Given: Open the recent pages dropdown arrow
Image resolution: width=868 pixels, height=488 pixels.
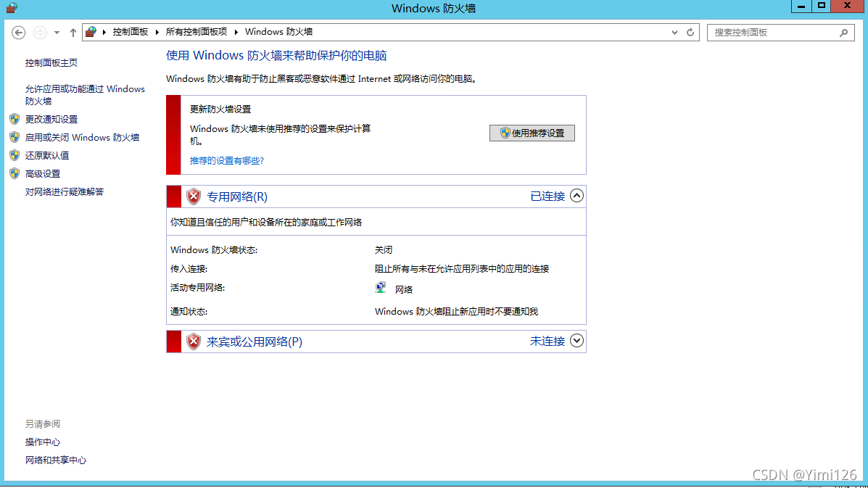Looking at the screenshot, I should coord(57,33).
